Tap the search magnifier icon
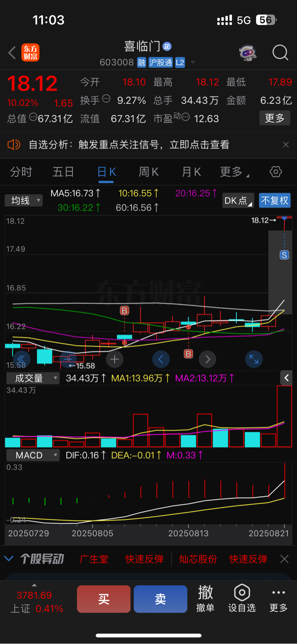The height and width of the screenshot is (644, 297). (280, 53)
